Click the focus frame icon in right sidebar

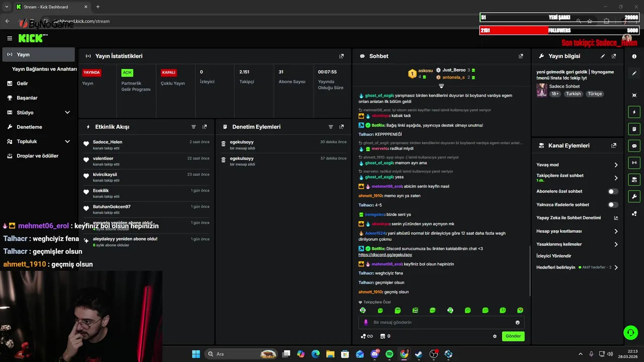634,95
